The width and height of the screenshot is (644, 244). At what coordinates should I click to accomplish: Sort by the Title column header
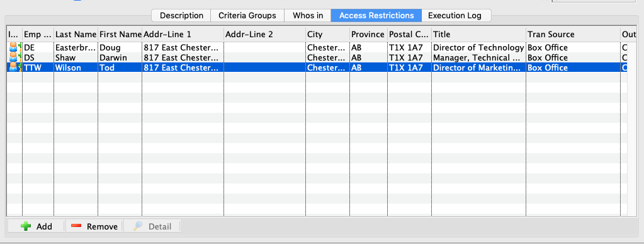(478, 35)
